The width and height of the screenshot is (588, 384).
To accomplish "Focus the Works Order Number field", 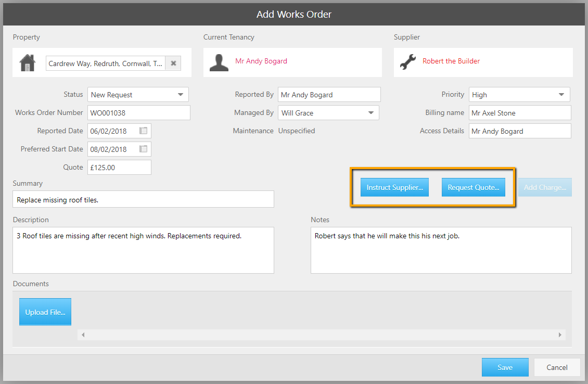I will 139,113.
